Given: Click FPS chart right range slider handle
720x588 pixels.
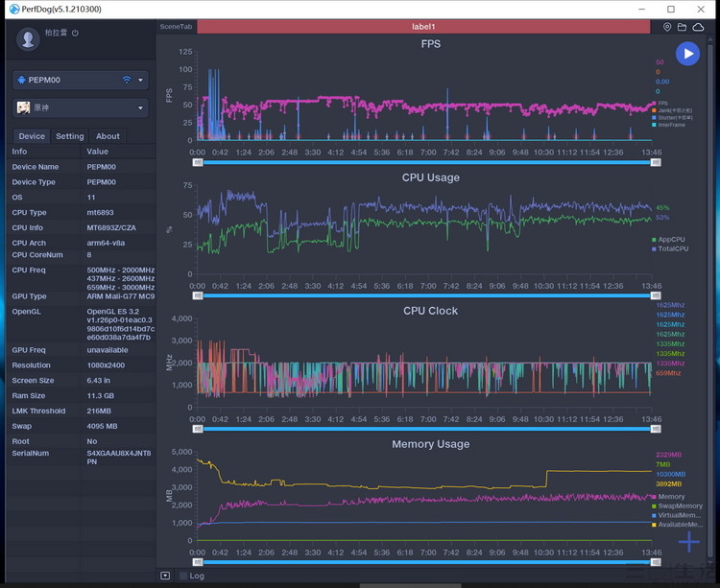Looking at the screenshot, I should click(656, 162).
